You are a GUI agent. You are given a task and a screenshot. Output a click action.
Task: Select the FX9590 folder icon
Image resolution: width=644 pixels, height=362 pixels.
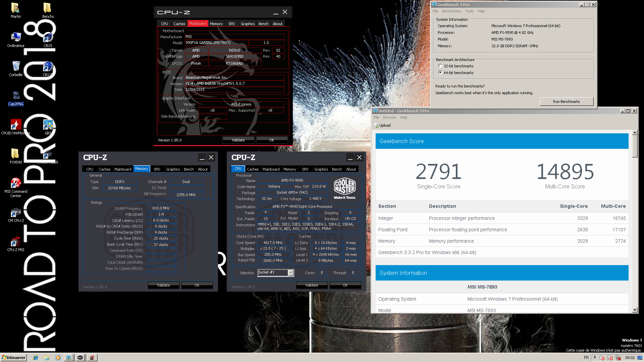(15, 156)
